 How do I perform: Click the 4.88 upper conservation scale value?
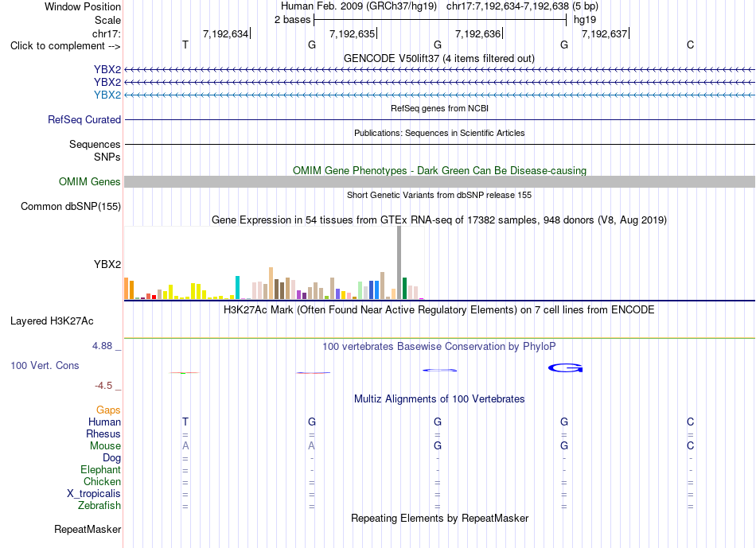tap(102, 345)
